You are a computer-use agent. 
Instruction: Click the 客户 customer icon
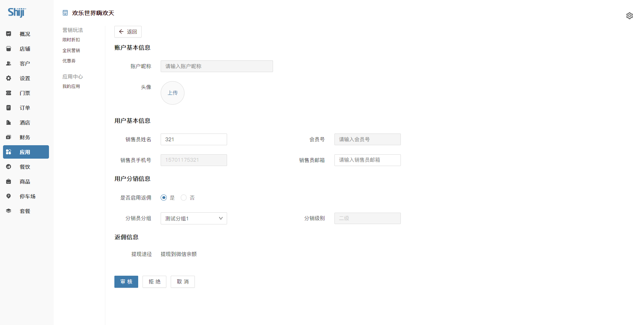click(x=9, y=63)
